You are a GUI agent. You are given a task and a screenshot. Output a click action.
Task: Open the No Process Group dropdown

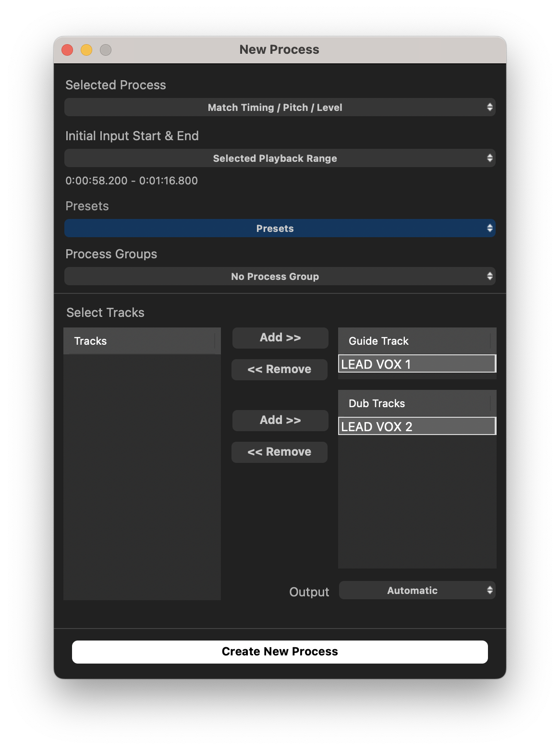[x=280, y=276]
